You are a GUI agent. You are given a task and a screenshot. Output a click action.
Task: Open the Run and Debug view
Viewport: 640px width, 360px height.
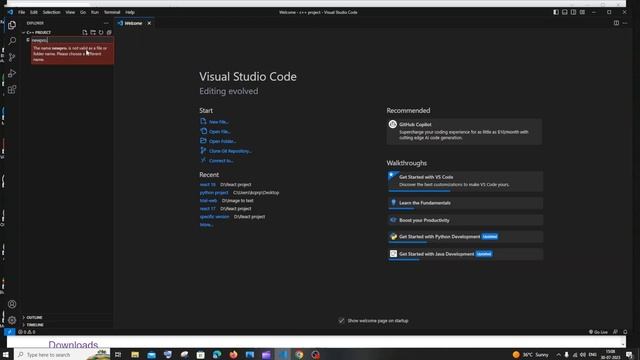tap(12, 73)
